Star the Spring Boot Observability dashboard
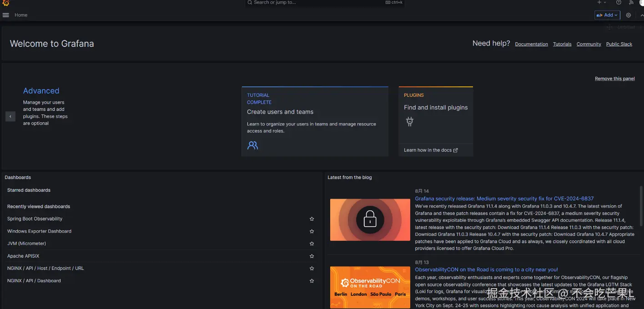Viewport: 644px width, 309px height. (x=312, y=219)
